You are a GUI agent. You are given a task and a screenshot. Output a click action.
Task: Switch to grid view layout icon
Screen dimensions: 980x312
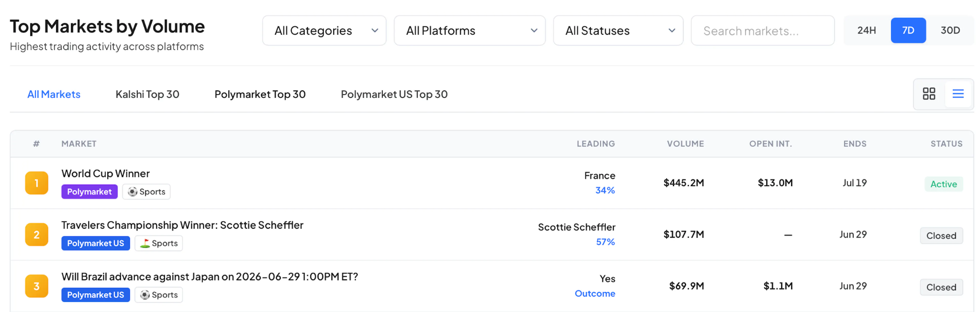pos(929,94)
